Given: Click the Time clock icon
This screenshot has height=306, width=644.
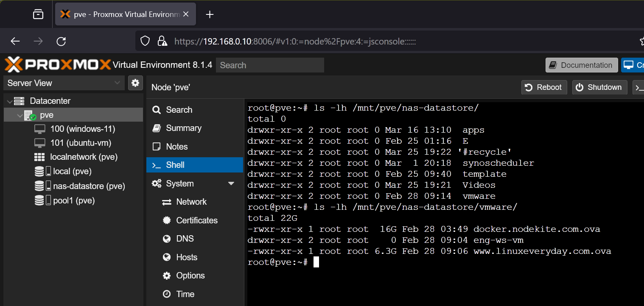Looking at the screenshot, I should [167, 294].
